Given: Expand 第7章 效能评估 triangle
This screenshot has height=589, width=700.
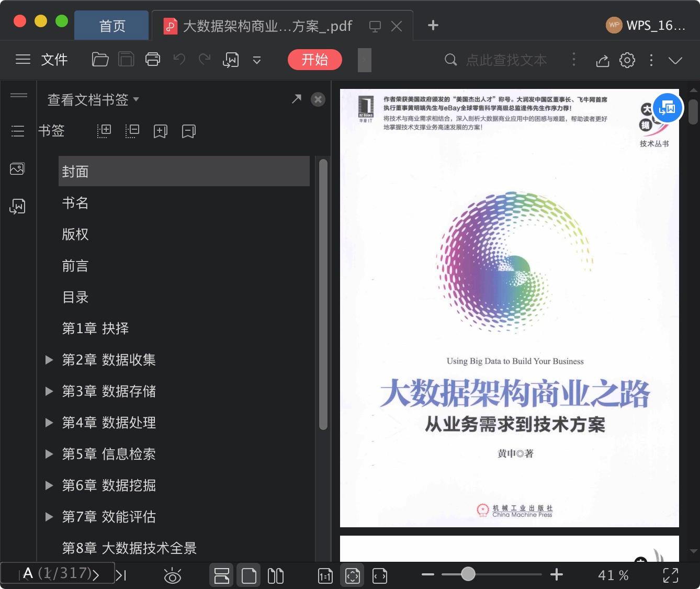Looking at the screenshot, I should click(x=49, y=517).
